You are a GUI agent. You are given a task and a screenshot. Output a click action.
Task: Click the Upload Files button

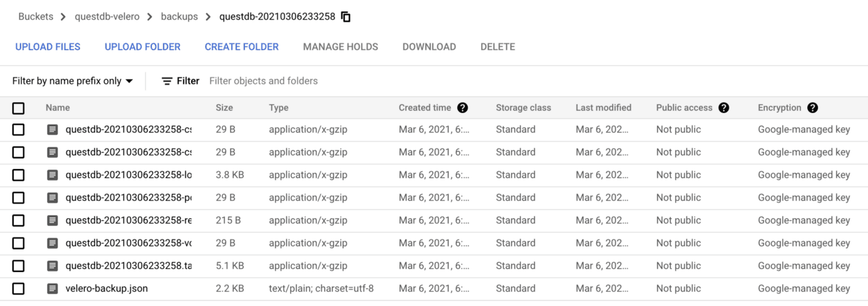[x=48, y=47]
